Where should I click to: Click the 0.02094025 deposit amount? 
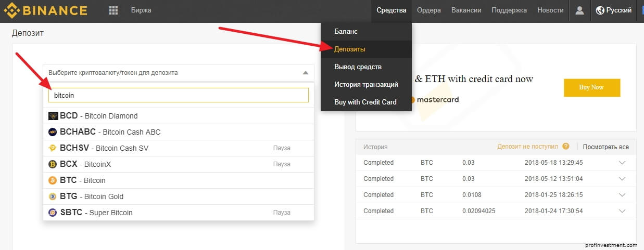click(x=478, y=211)
